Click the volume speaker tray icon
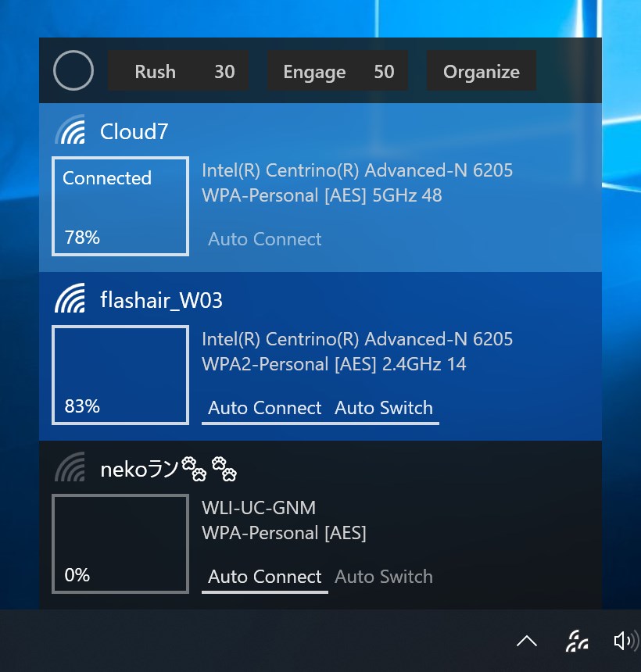The image size is (641, 672). pos(626,642)
